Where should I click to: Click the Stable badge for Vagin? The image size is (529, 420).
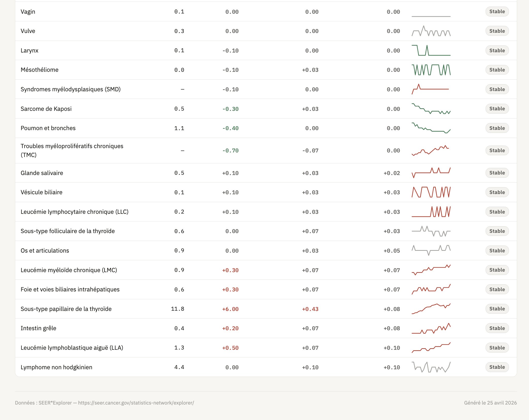coord(497,11)
